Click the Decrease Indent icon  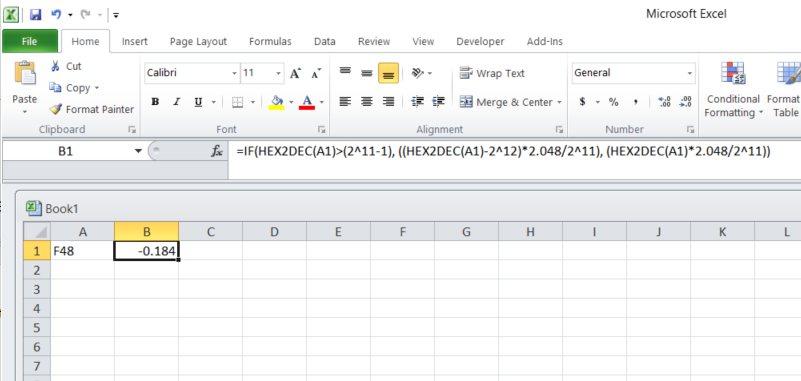pyautogui.click(x=417, y=102)
